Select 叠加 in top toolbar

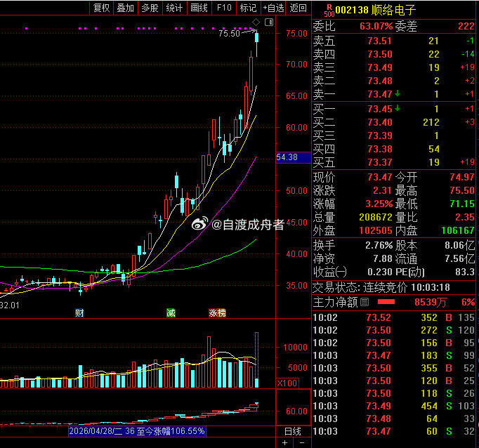coord(126,8)
